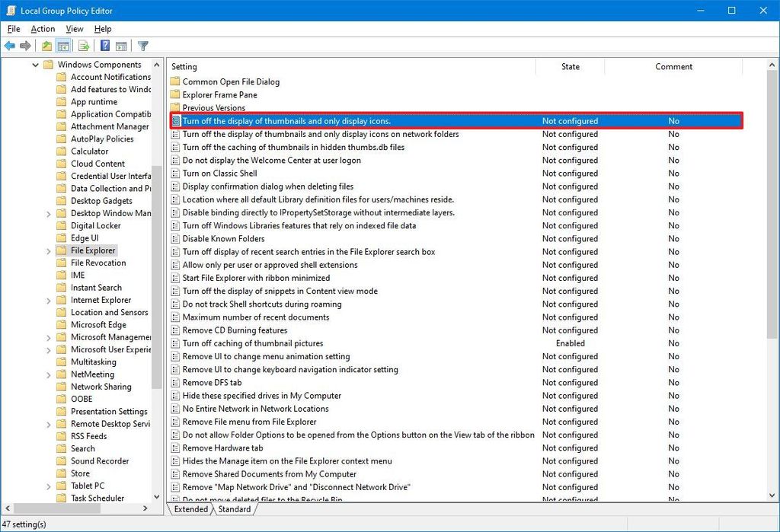Click the Export List icon
Image resolution: width=780 pixels, height=532 pixels.
click(82, 46)
